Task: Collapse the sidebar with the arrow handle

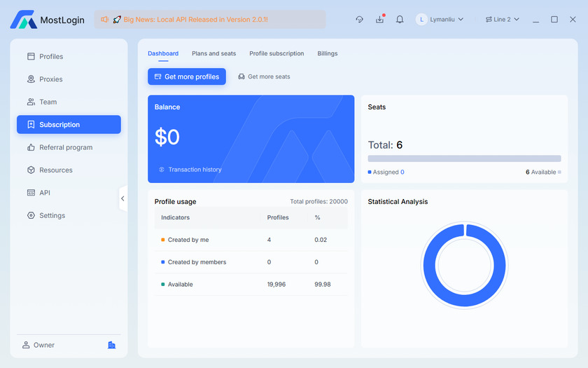Action: (x=122, y=198)
